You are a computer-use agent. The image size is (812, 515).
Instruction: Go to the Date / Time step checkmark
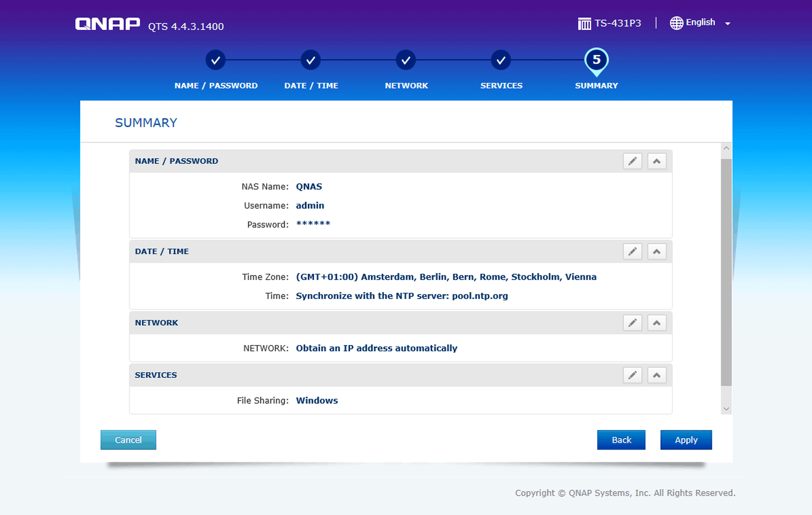point(311,60)
